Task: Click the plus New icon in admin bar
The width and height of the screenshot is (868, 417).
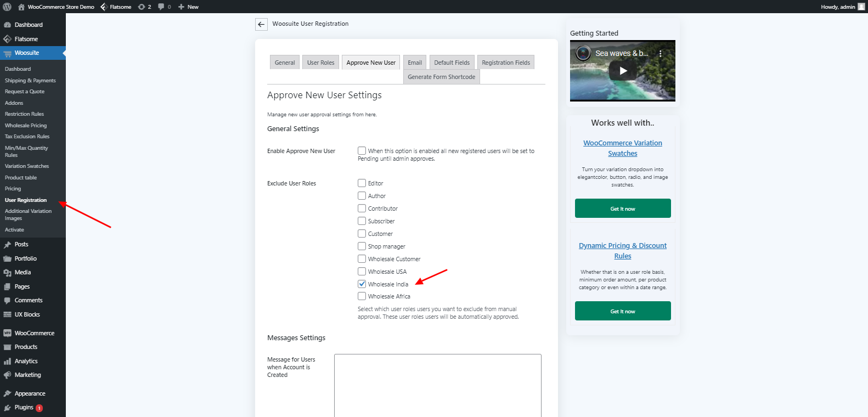Action: coord(181,7)
